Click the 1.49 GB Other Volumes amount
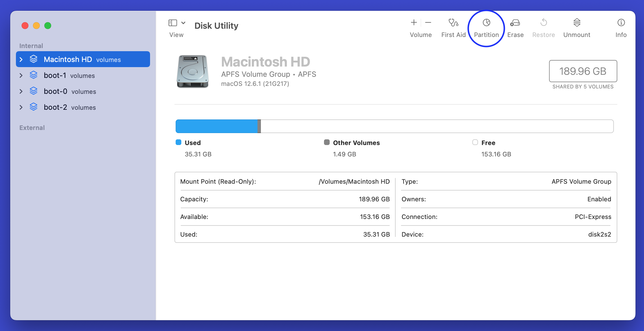The width and height of the screenshot is (644, 331). coord(344,154)
